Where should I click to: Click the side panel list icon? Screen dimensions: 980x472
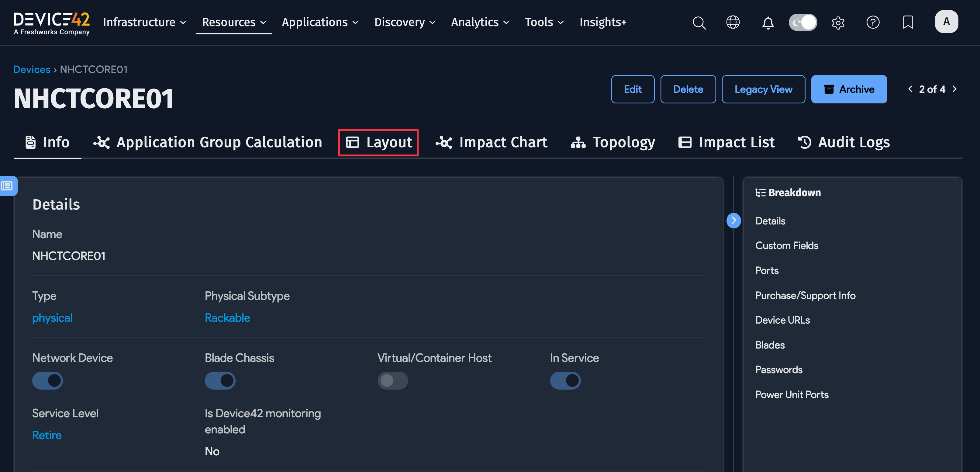8,186
